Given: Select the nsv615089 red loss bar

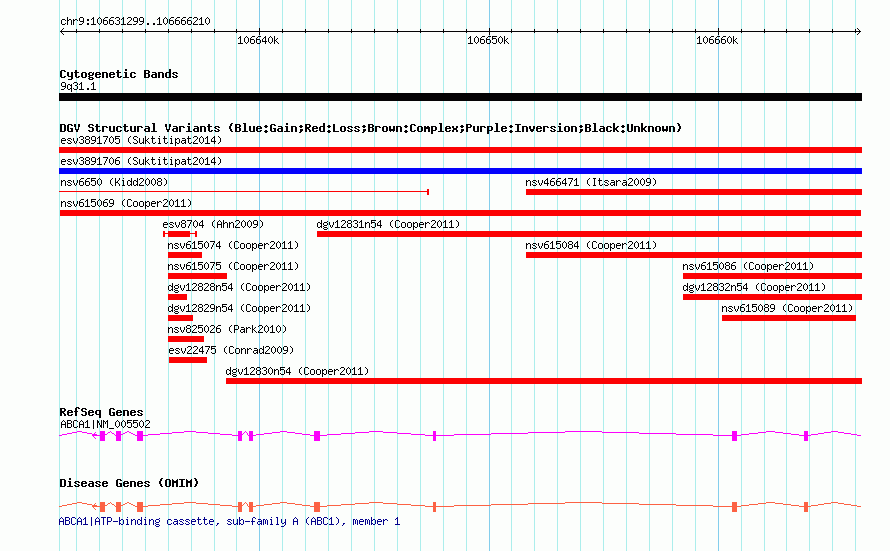Looking at the screenshot, I should (x=789, y=318).
